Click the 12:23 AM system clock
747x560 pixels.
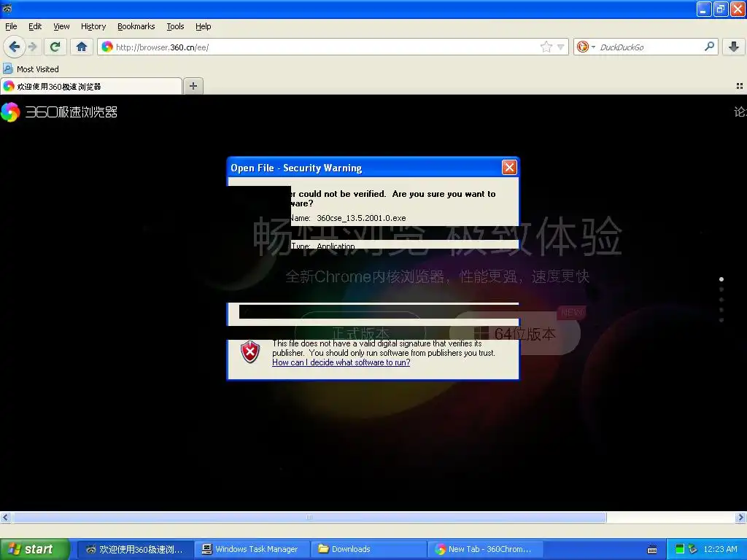click(x=720, y=549)
